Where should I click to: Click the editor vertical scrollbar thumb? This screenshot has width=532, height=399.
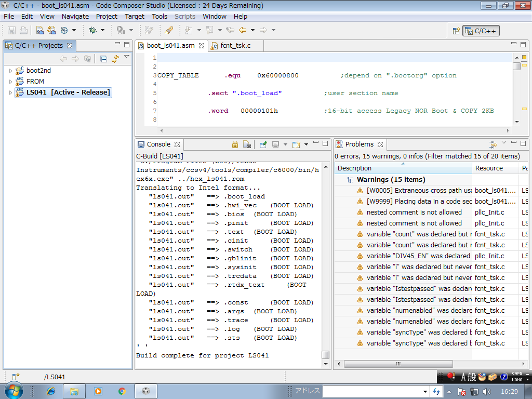click(517, 66)
